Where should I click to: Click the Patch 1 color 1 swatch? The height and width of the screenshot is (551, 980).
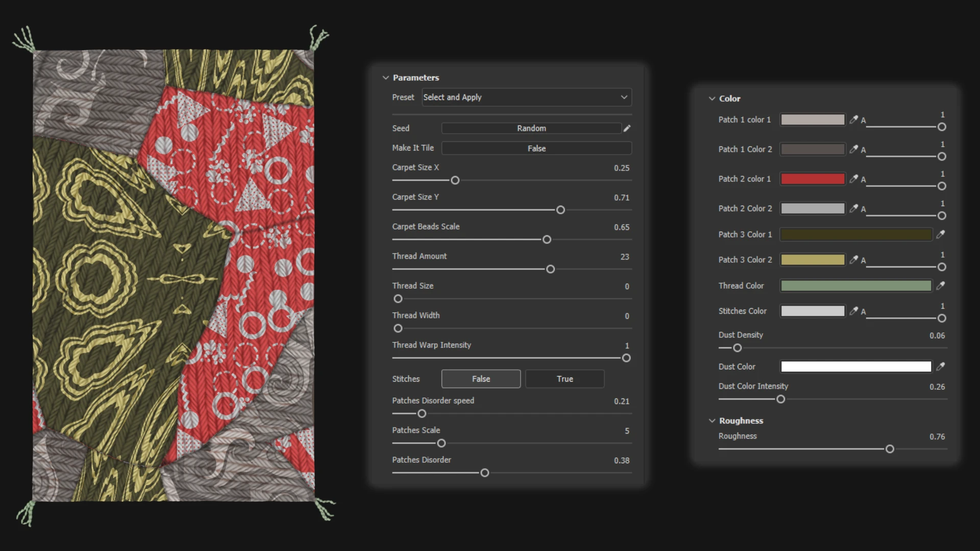pyautogui.click(x=813, y=119)
